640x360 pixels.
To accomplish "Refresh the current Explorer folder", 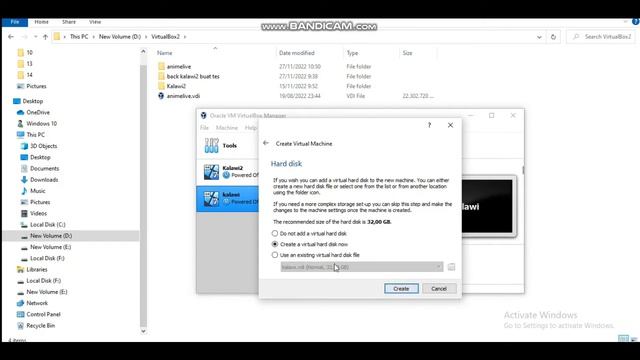I will [x=553, y=37].
